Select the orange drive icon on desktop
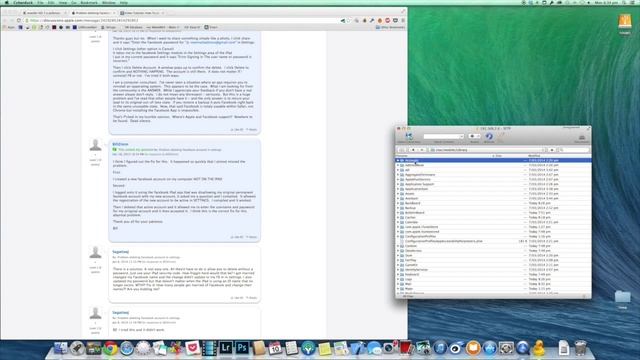Viewport: 640px width, 360px height. click(625, 22)
